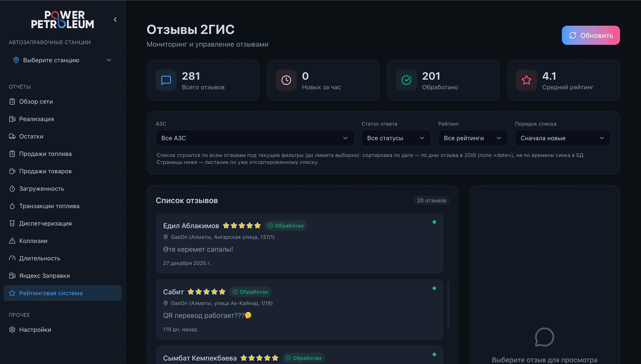
Task: Click the Обработан badge on Сабит review
Action: point(251,292)
